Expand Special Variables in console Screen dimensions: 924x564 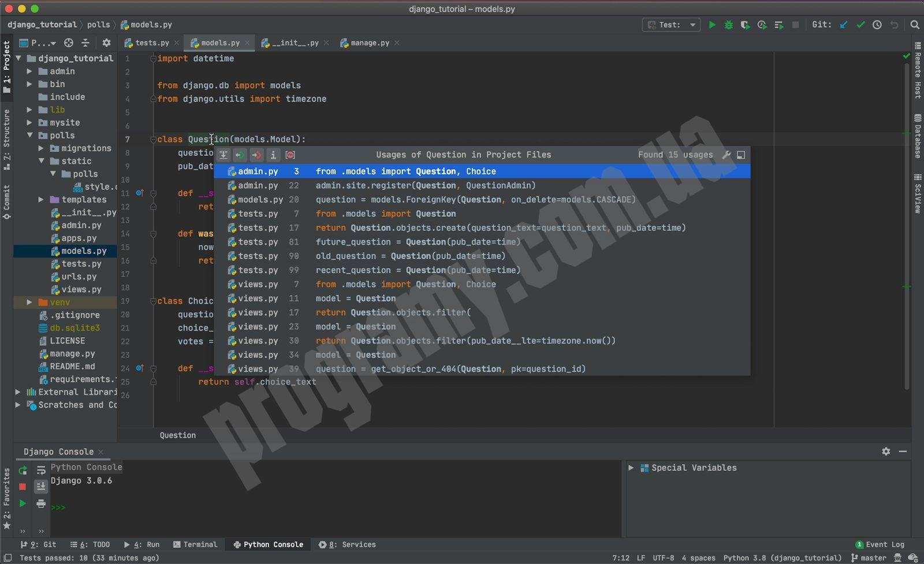(631, 468)
